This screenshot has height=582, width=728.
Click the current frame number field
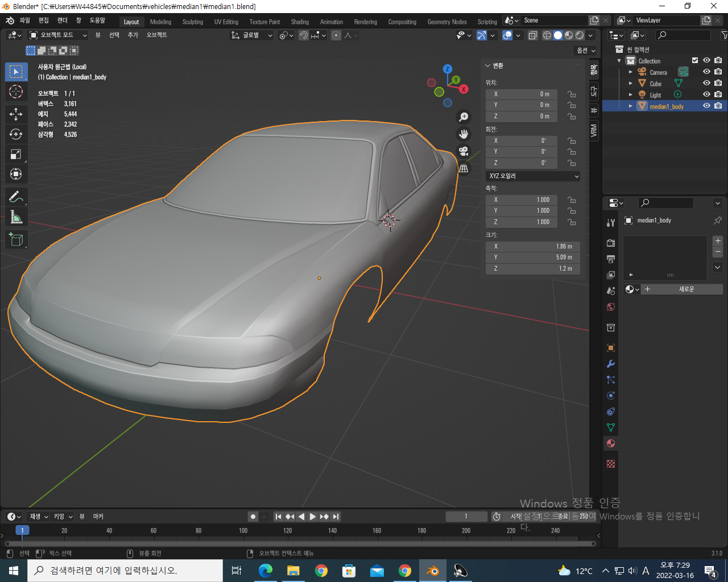click(x=466, y=517)
